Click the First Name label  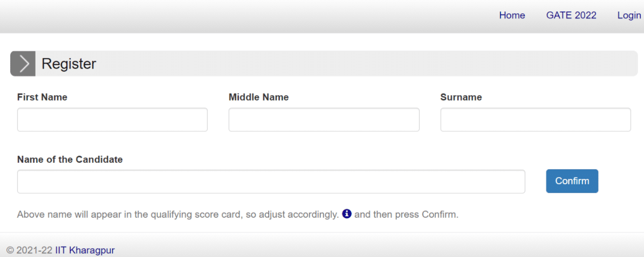[x=42, y=98]
